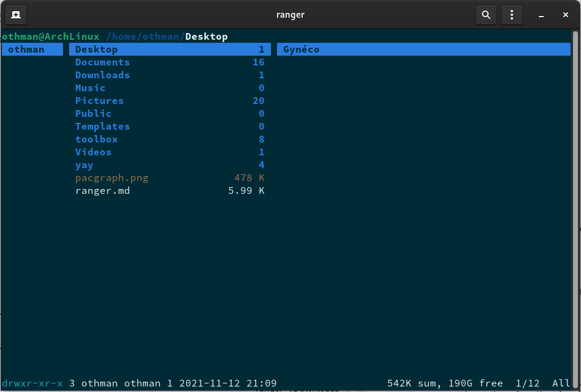This screenshot has width=581, height=392.
Task: Open the Music directory
Action: pyautogui.click(x=90, y=88)
